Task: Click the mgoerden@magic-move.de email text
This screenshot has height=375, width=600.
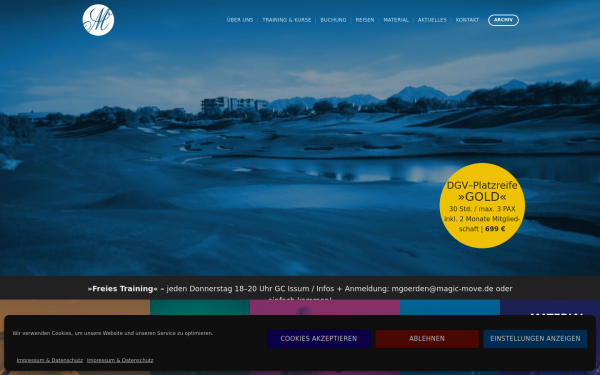Action: pos(442,289)
